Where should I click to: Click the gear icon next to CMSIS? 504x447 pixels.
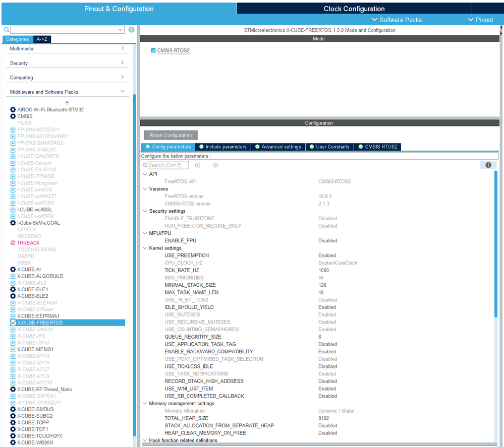click(x=13, y=116)
